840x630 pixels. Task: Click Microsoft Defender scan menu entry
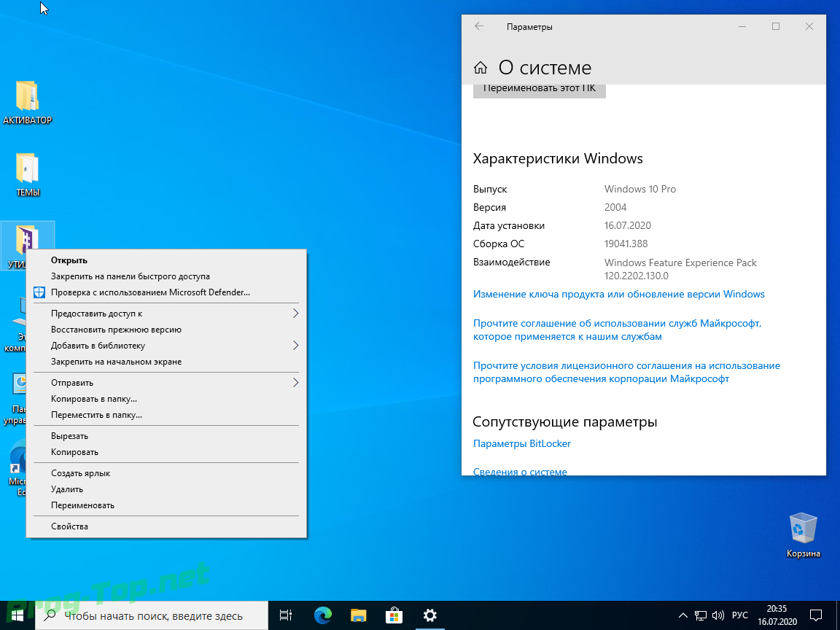(149, 292)
